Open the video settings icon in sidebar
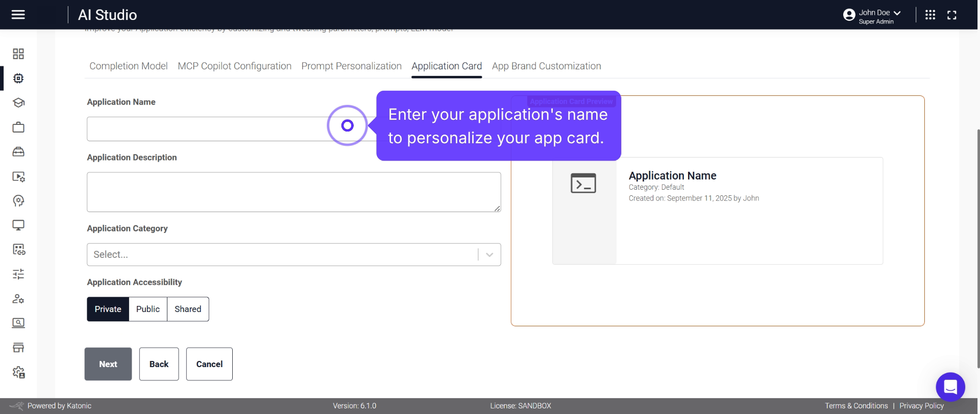 (x=18, y=176)
